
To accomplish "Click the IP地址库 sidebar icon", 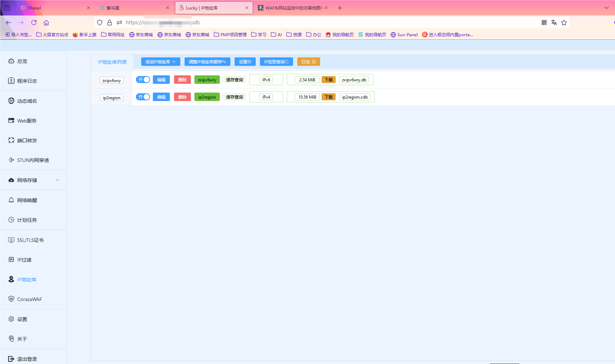I will point(11,280).
